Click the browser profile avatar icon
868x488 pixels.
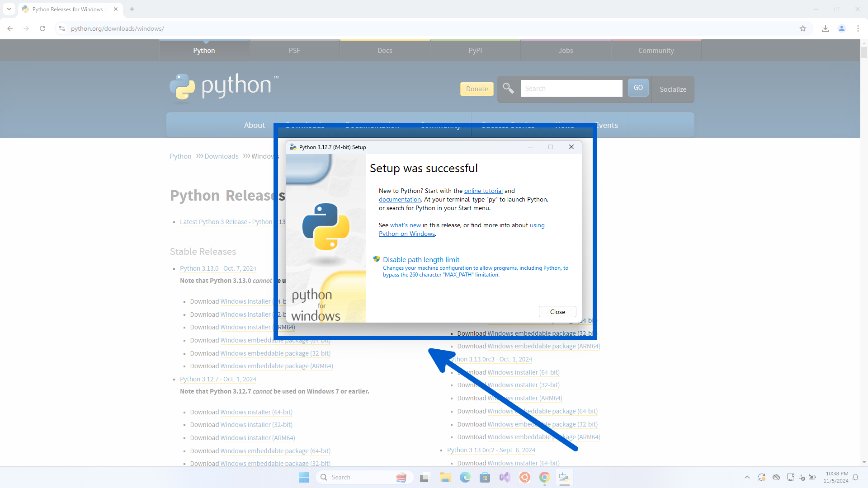tap(841, 28)
